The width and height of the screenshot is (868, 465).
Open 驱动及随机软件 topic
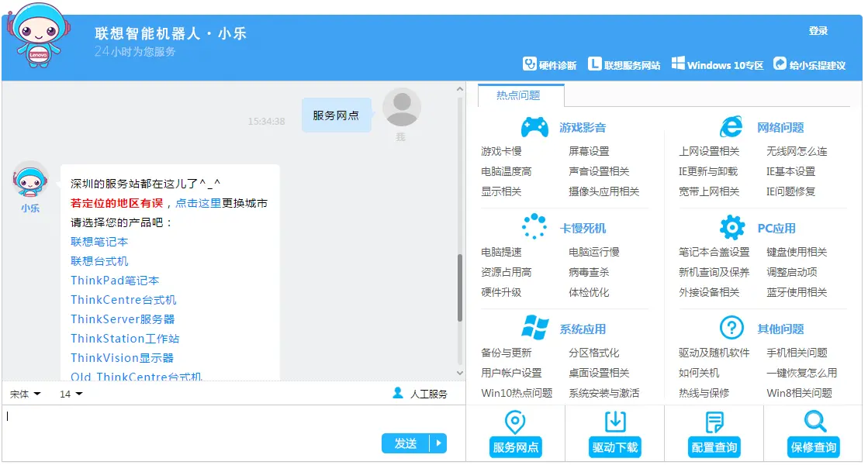(714, 353)
